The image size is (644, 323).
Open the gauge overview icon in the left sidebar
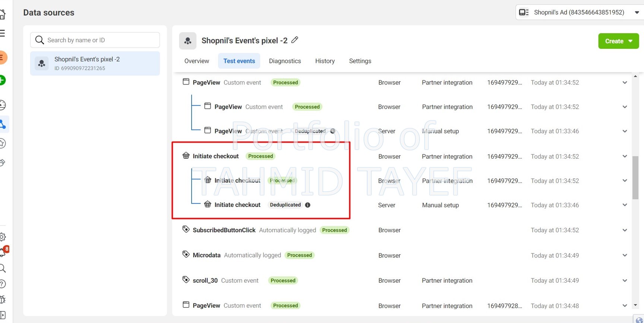tap(3, 105)
